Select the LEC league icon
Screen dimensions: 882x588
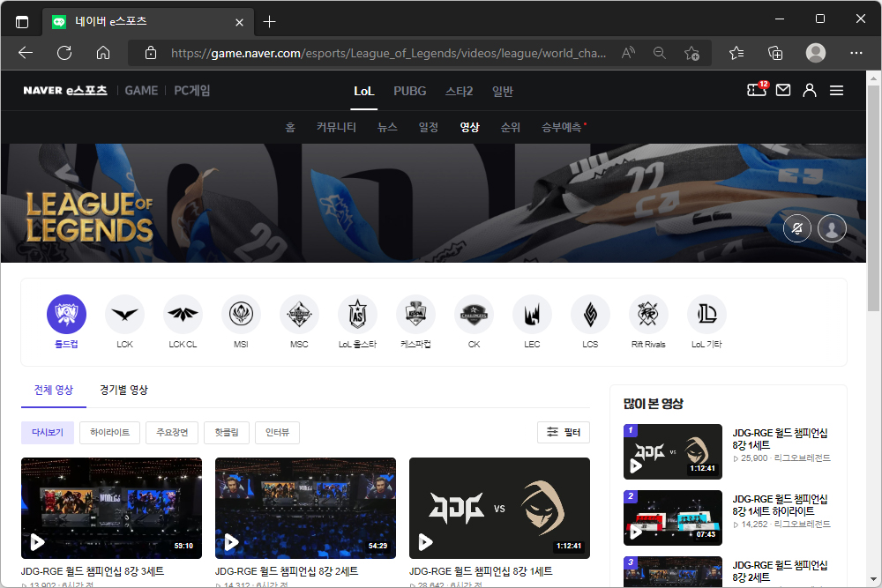[532, 314]
